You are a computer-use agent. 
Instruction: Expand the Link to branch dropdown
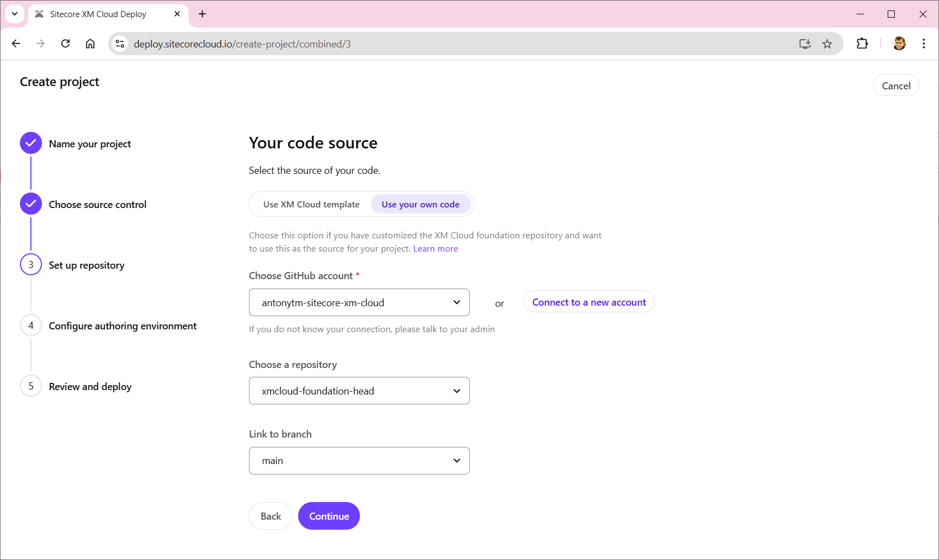click(x=359, y=461)
